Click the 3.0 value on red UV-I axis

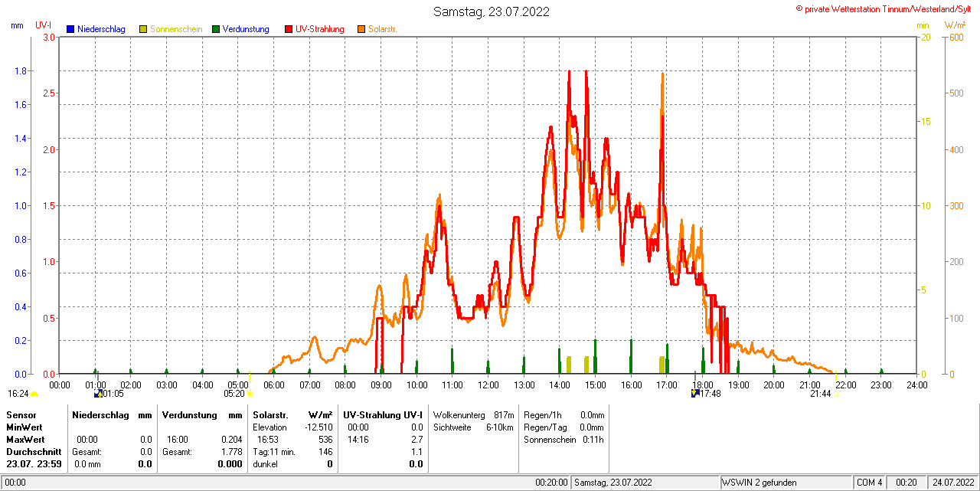(48, 37)
